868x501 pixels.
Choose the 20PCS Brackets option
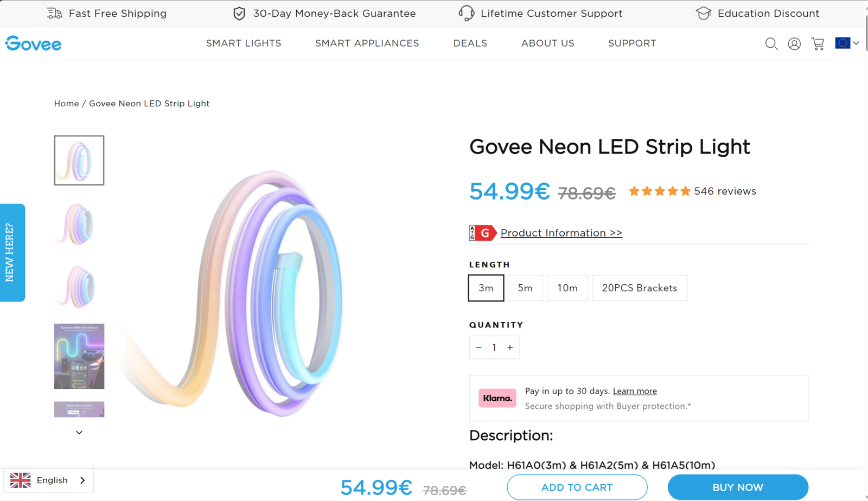639,288
